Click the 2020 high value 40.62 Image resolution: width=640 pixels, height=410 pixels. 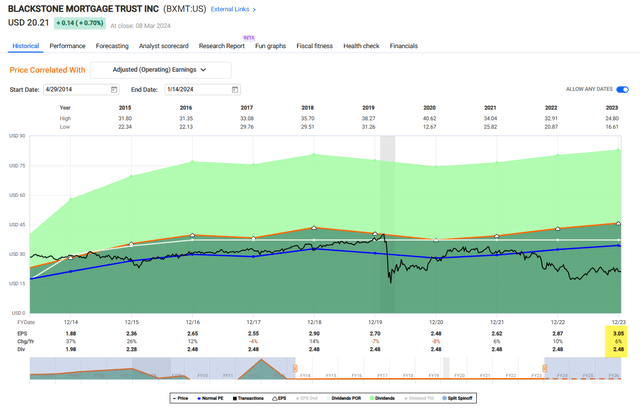click(x=429, y=118)
